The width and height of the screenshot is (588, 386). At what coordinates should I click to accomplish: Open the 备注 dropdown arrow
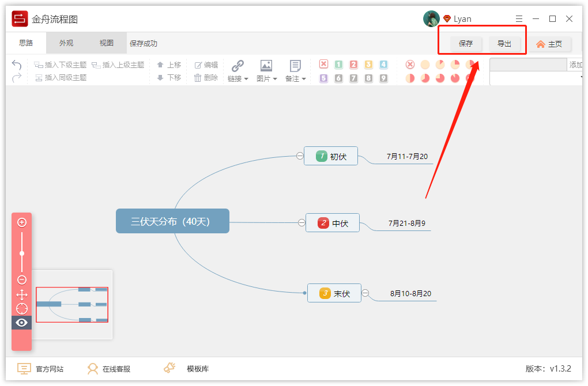(x=304, y=79)
